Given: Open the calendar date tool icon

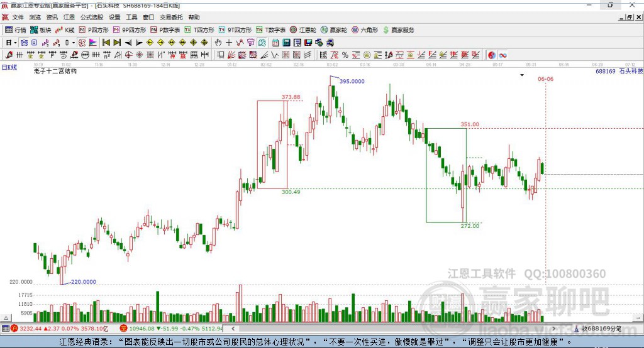Looking at the screenshot, I should click(x=275, y=43).
